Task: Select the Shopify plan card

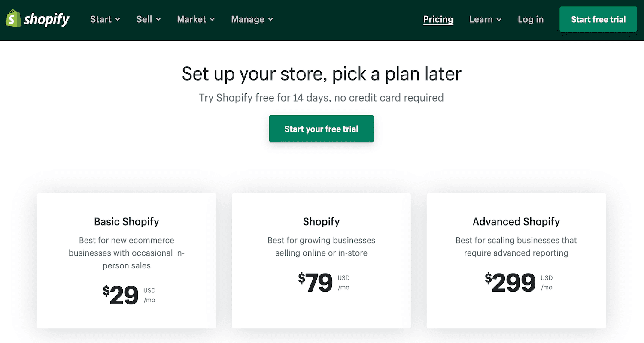Action: pos(321,260)
